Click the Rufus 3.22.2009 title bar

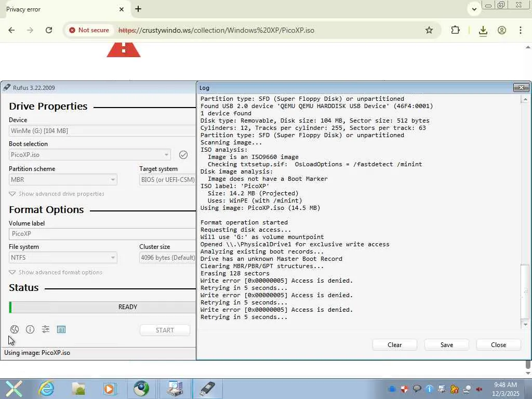point(98,87)
